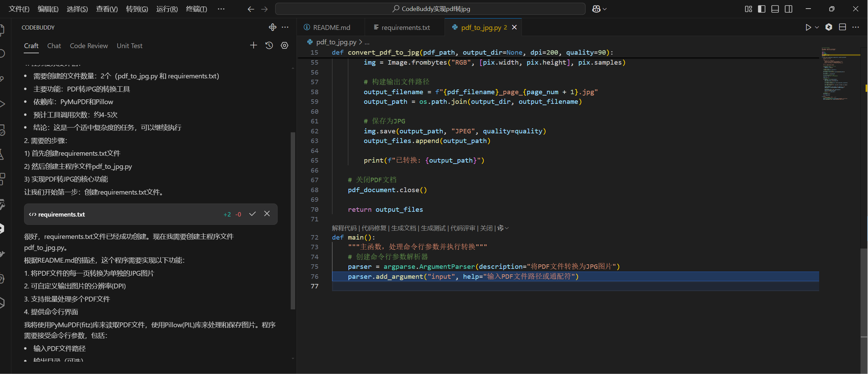Click 解释代码 code lens link
Image resolution: width=868 pixels, height=374 pixels.
coord(344,228)
